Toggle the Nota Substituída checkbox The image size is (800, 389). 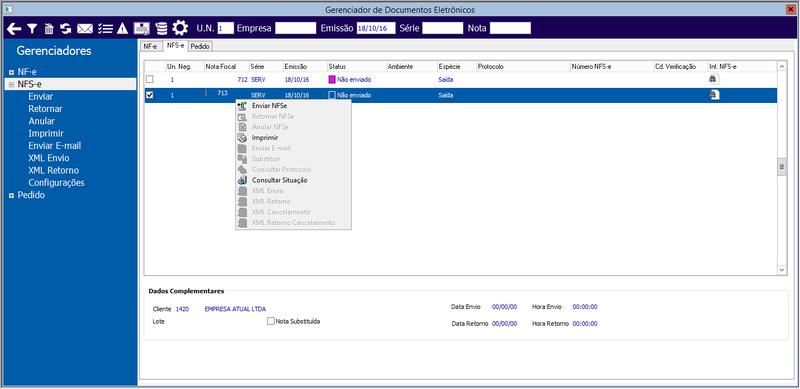tap(270, 322)
